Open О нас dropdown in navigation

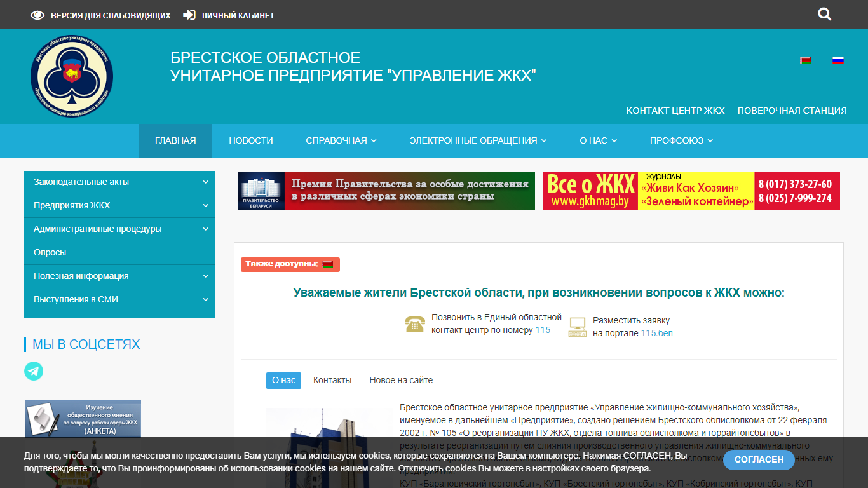point(598,140)
